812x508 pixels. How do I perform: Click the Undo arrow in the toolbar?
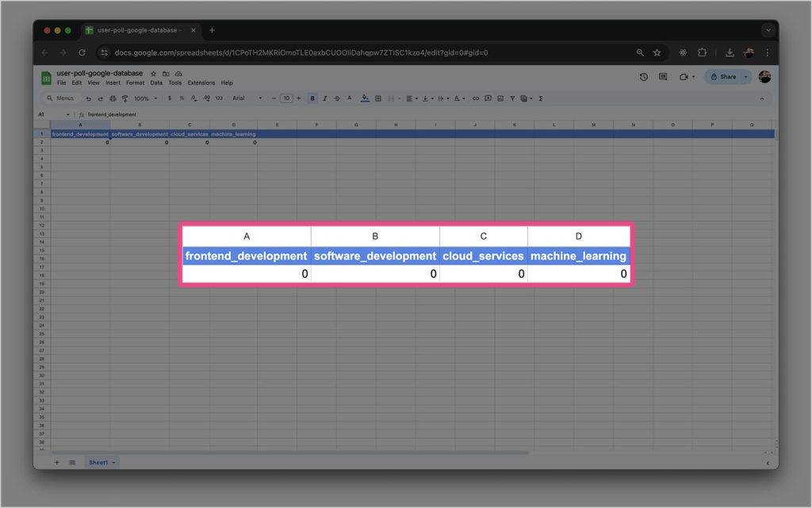pos(89,98)
